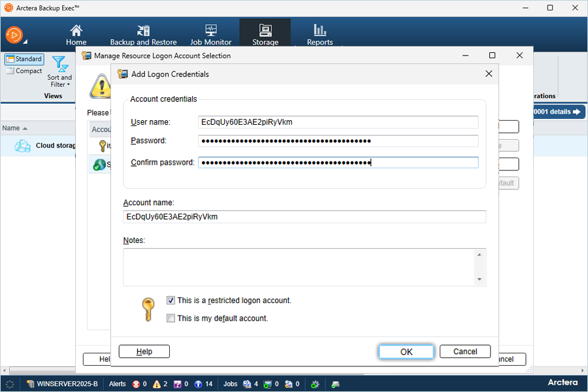Click the main window horizontal scrollbar right arrow

(583, 370)
